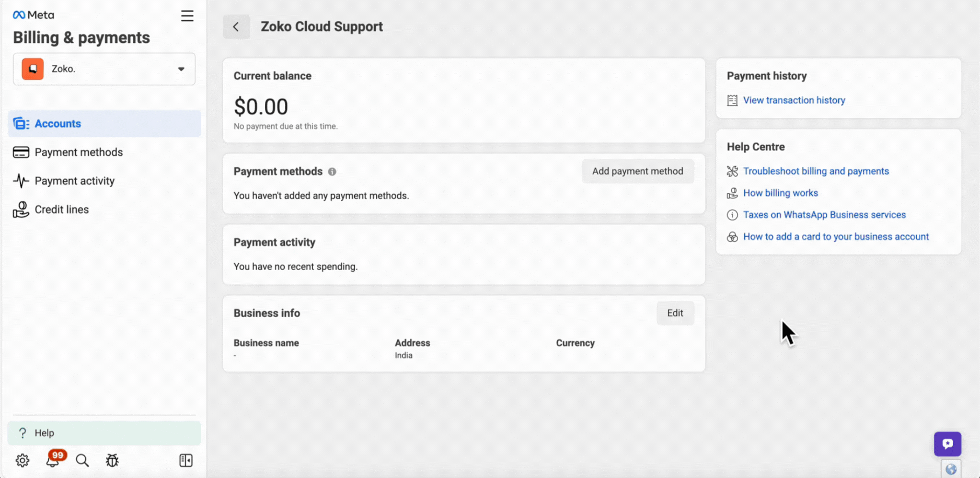The height and width of the screenshot is (478, 980).
Task: Open the purple chat support button
Action: click(x=948, y=444)
